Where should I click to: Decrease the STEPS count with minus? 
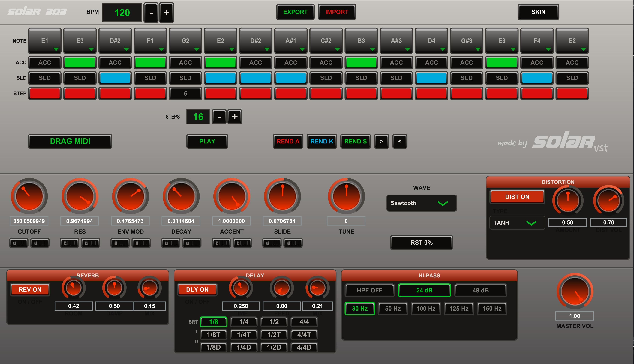pos(219,117)
